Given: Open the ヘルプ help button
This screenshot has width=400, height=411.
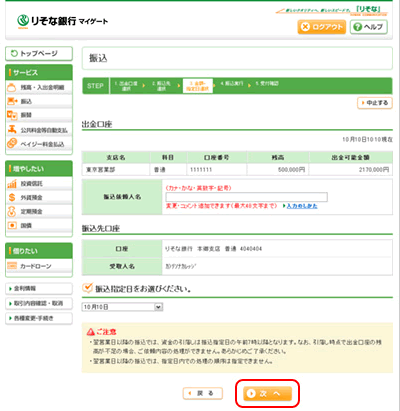Looking at the screenshot, I should pos(369,27).
